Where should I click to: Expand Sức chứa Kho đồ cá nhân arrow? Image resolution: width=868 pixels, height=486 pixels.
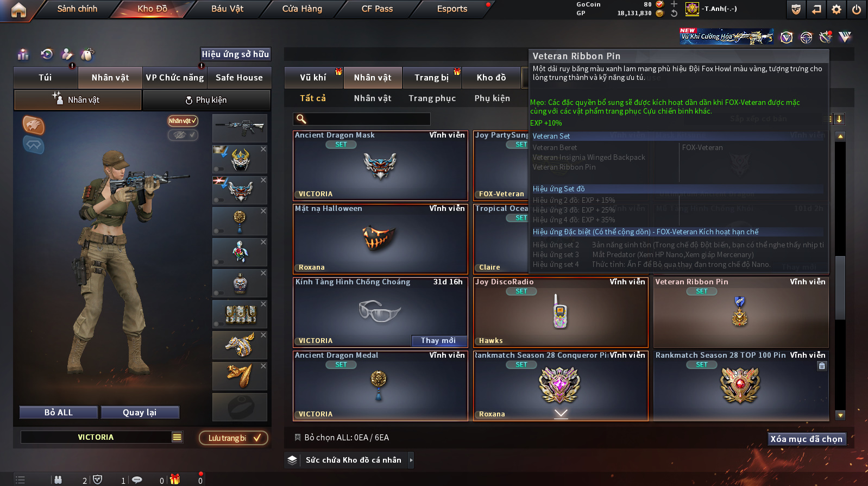tap(411, 460)
